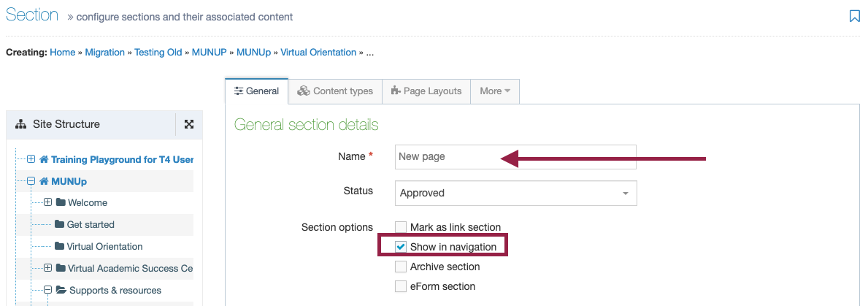Switch to the Content types tab
Image resolution: width=868 pixels, height=306 pixels.
(335, 91)
